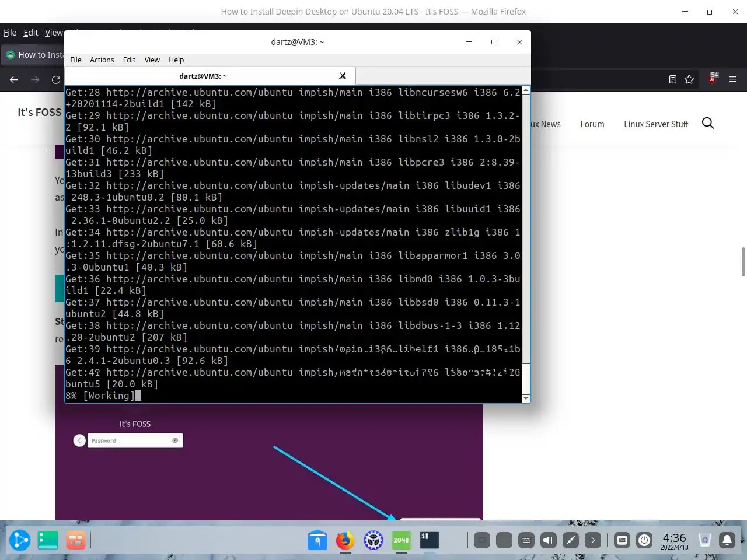Open the terminal's Edit menu
Image resolution: width=747 pixels, height=560 pixels.
pyautogui.click(x=129, y=60)
